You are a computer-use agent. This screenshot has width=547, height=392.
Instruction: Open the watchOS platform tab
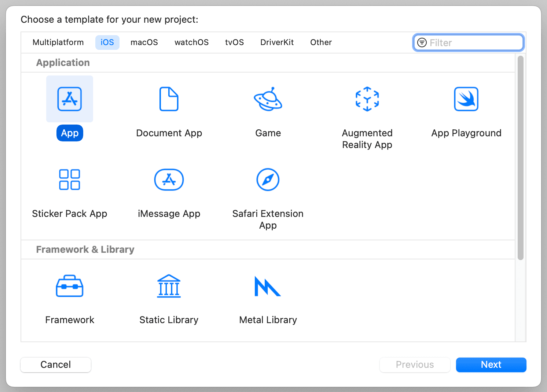click(191, 42)
